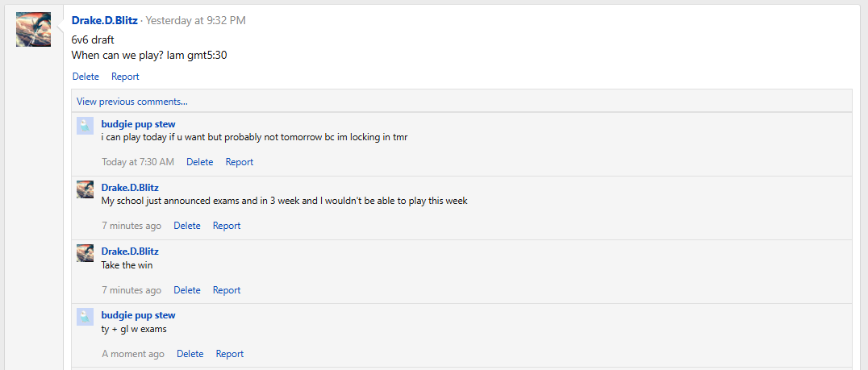The image size is (868, 370).
Task: Delete the school exams comment
Action: click(186, 226)
